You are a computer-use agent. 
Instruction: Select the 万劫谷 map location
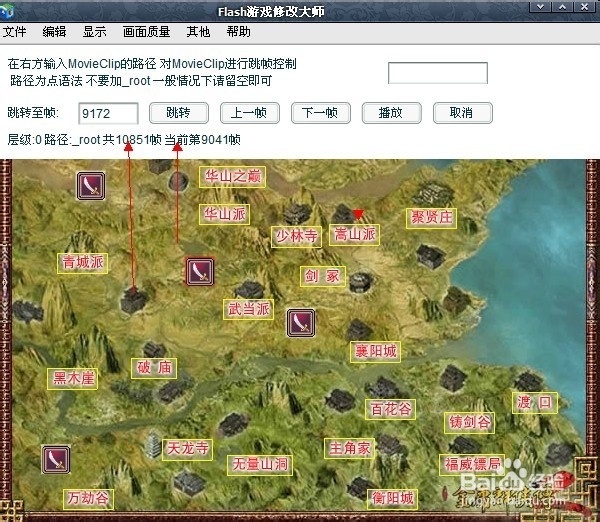pos(88,499)
